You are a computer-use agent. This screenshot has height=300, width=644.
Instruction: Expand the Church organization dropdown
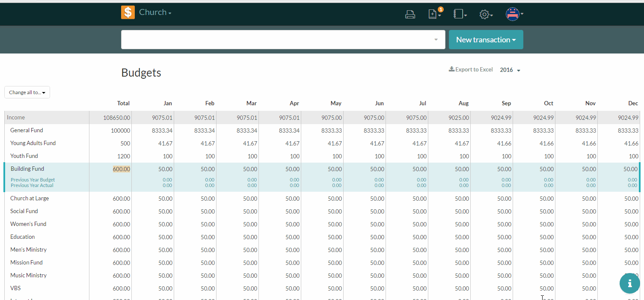pyautogui.click(x=155, y=12)
